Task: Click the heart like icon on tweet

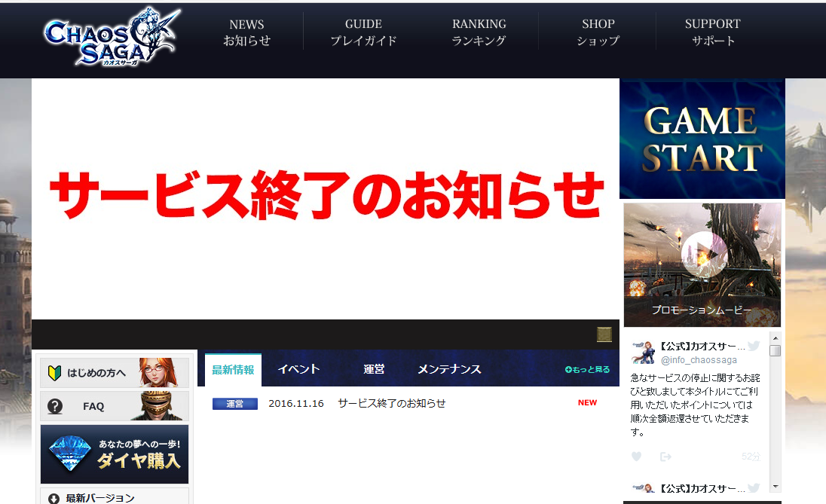Action: coord(636,457)
